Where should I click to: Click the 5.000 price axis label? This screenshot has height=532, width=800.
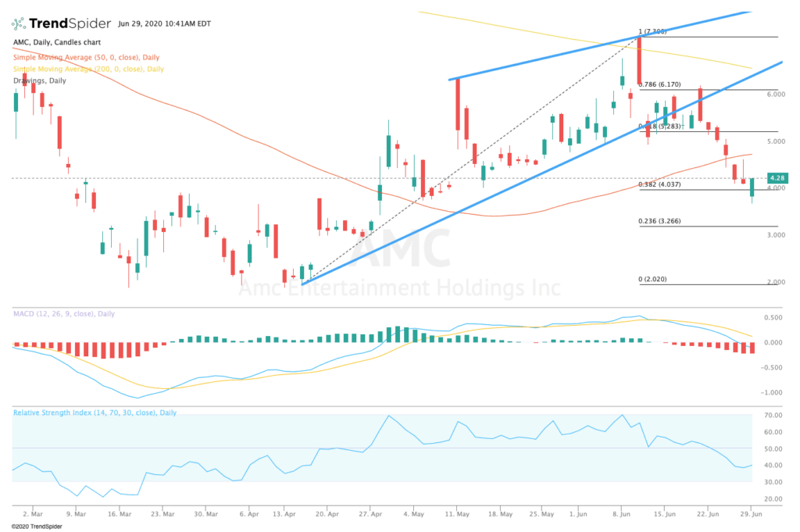[776, 141]
